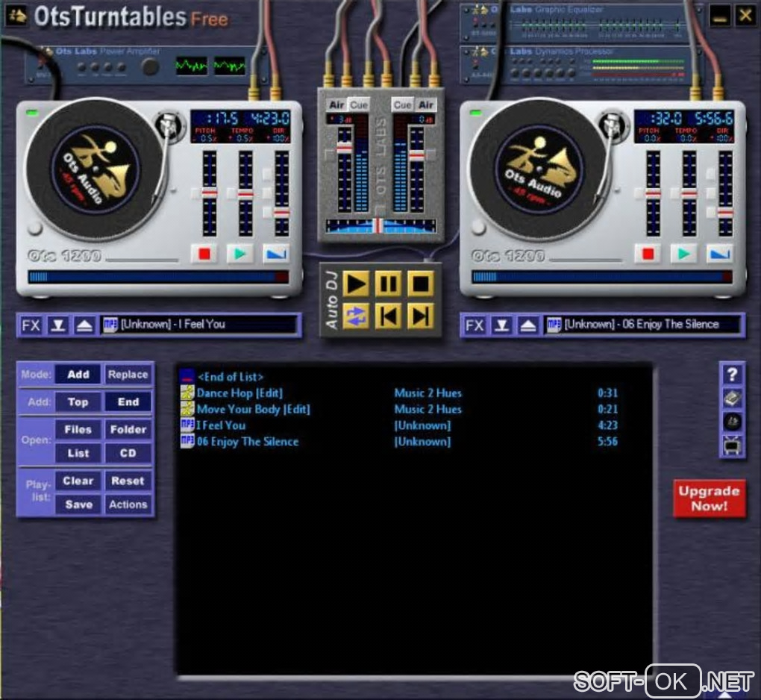Save the playlist

point(78,504)
